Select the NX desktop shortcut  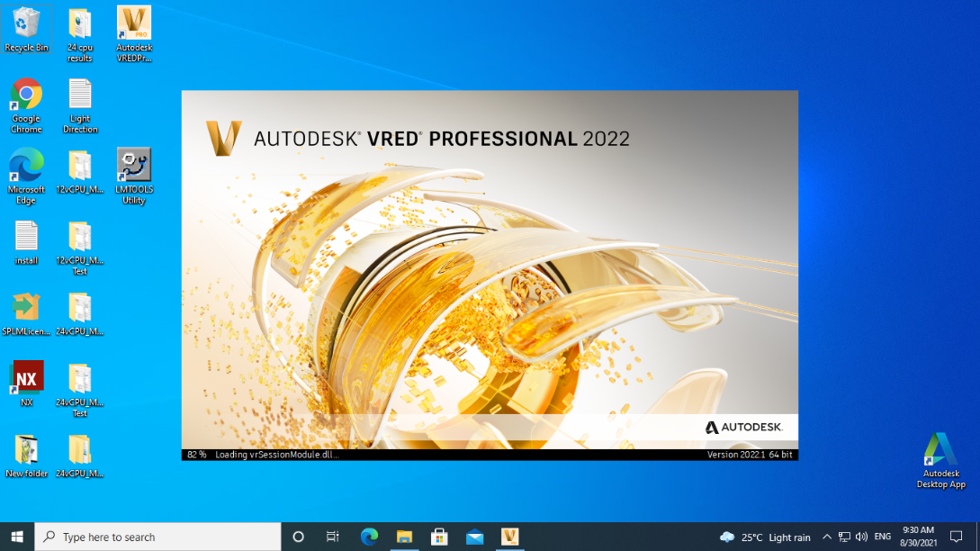(x=27, y=379)
